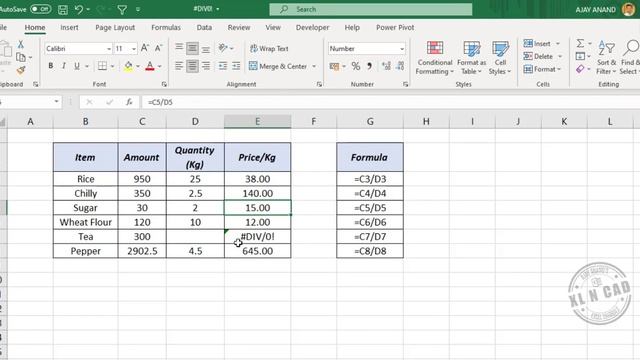Open the Number format dropdown
The width and height of the screenshot is (640, 360).
[402, 49]
